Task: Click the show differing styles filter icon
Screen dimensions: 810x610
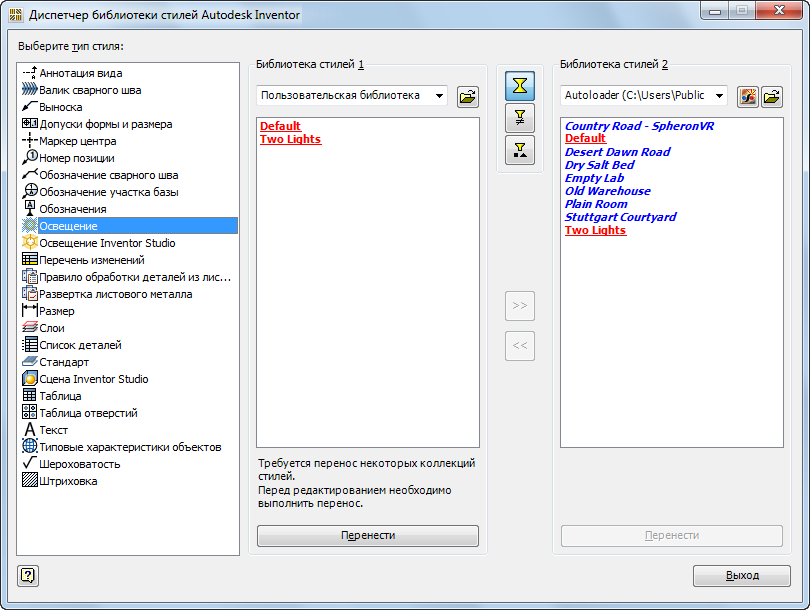Action: coord(520,118)
